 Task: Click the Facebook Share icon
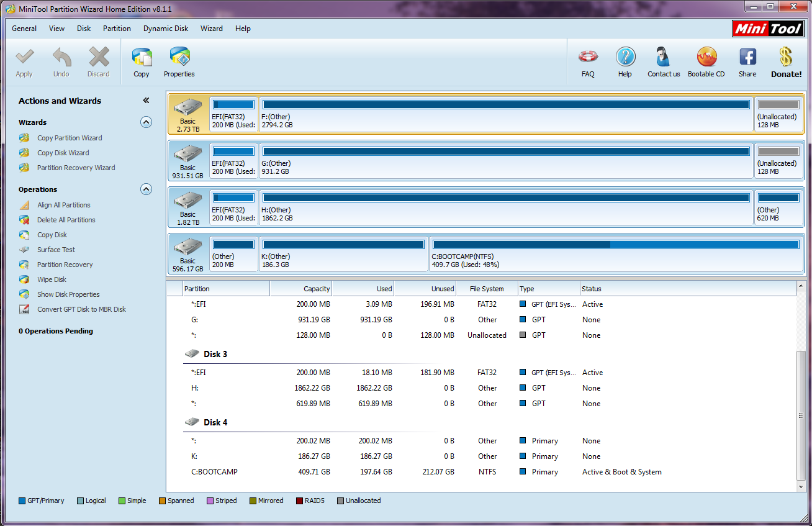747,57
